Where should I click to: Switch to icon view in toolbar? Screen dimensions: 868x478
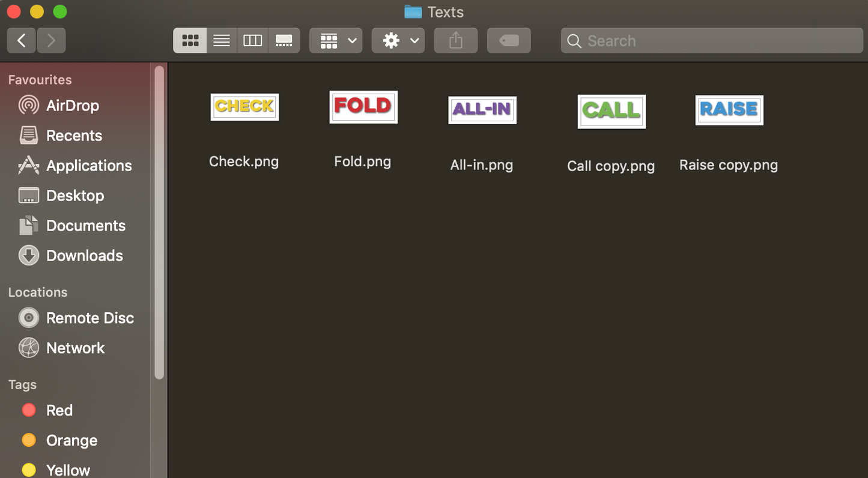pyautogui.click(x=190, y=41)
